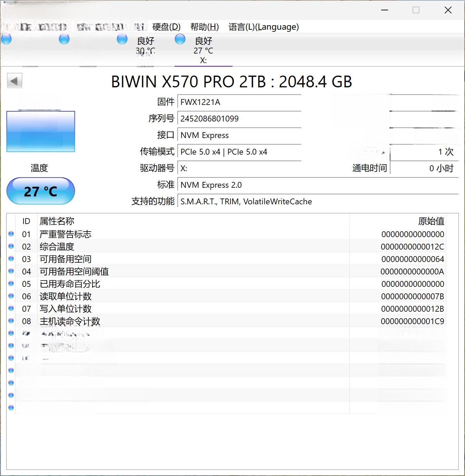Click the status dot of row 08 主机读命令计数
Screen dimensions: 465x476
(11, 321)
